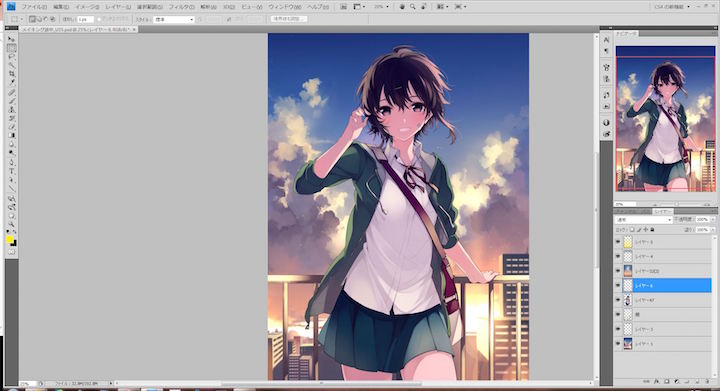Open the ファイル (File) menu
This screenshot has height=391, width=720.
pyautogui.click(x=34, y=7)
